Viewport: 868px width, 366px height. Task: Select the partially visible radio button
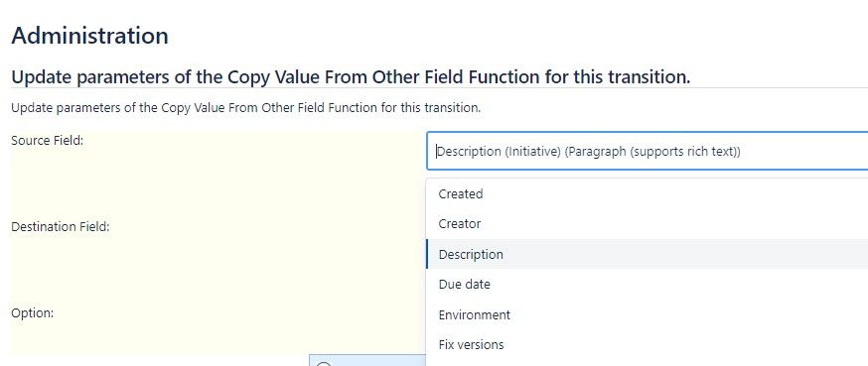click(324, 364)
